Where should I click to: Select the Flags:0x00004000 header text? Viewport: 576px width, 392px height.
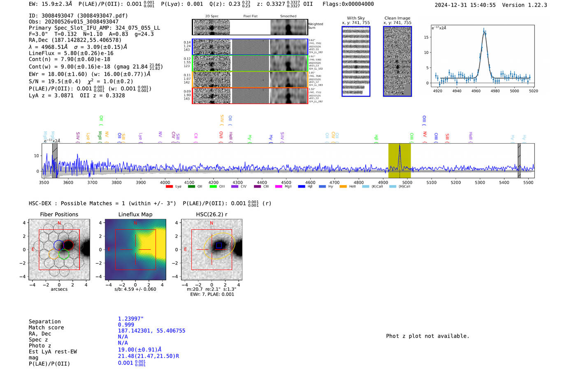348,4
